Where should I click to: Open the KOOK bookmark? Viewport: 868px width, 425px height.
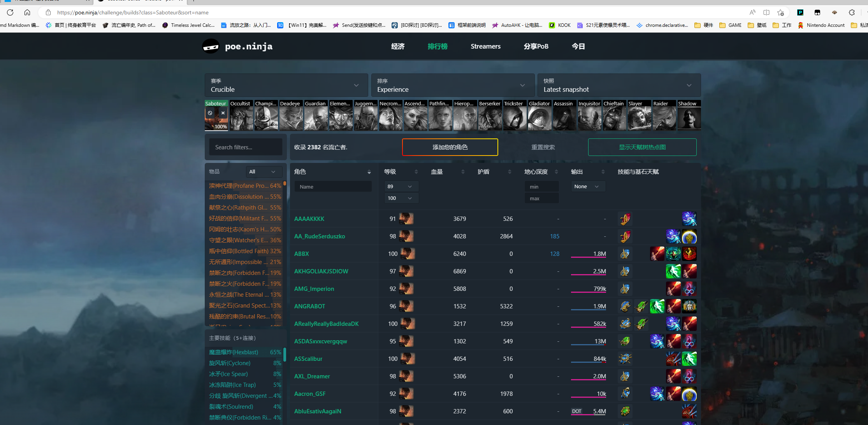pos(560,25)
